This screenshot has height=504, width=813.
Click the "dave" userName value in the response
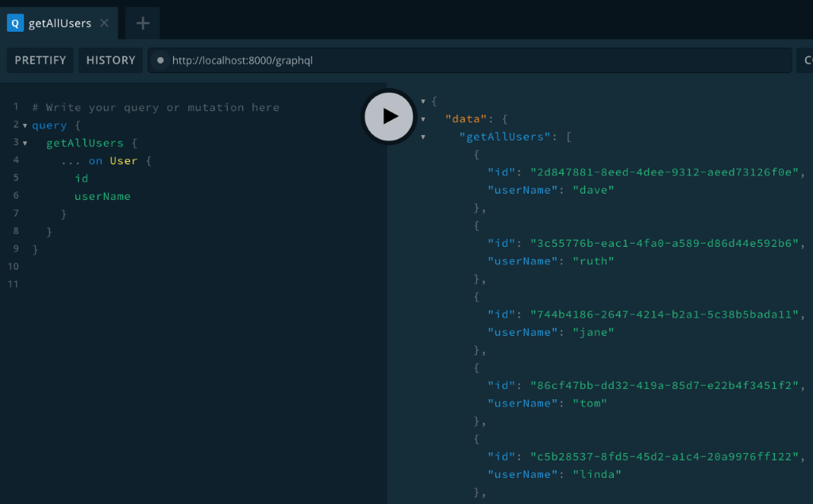593,190
